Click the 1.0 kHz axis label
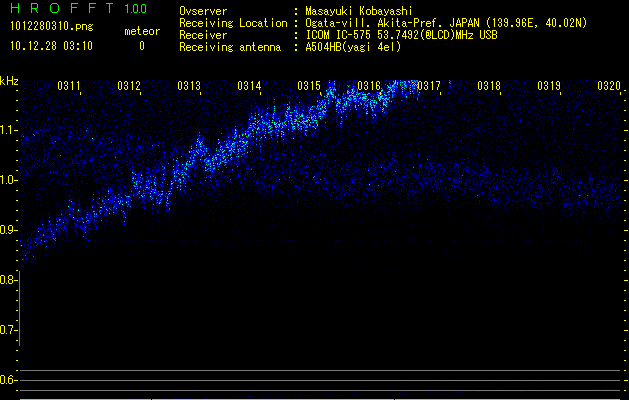The image size is (629, 400). coord(8,180)
